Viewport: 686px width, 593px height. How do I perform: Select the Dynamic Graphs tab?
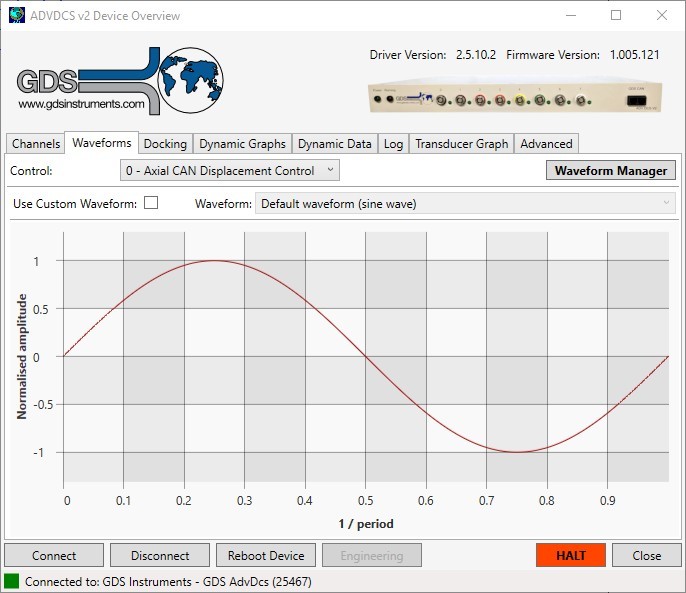pos(242,144)
